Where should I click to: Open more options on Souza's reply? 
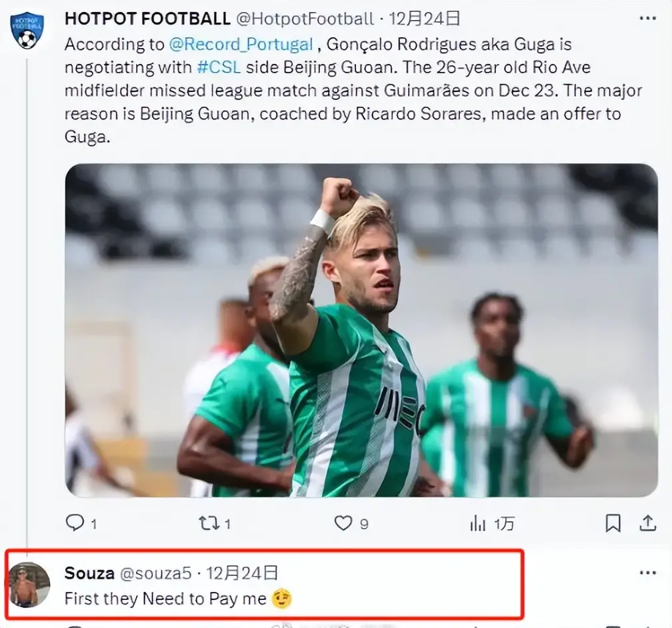coord(647,572)
